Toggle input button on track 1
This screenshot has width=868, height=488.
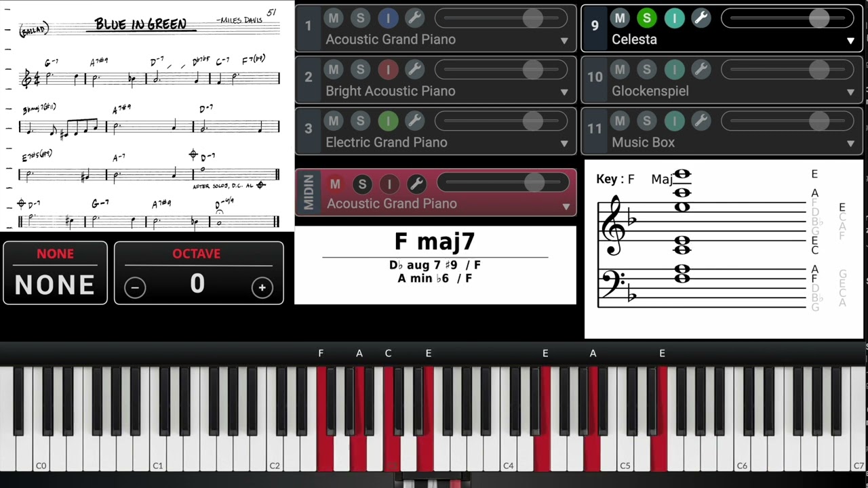(x=387, y=18)
